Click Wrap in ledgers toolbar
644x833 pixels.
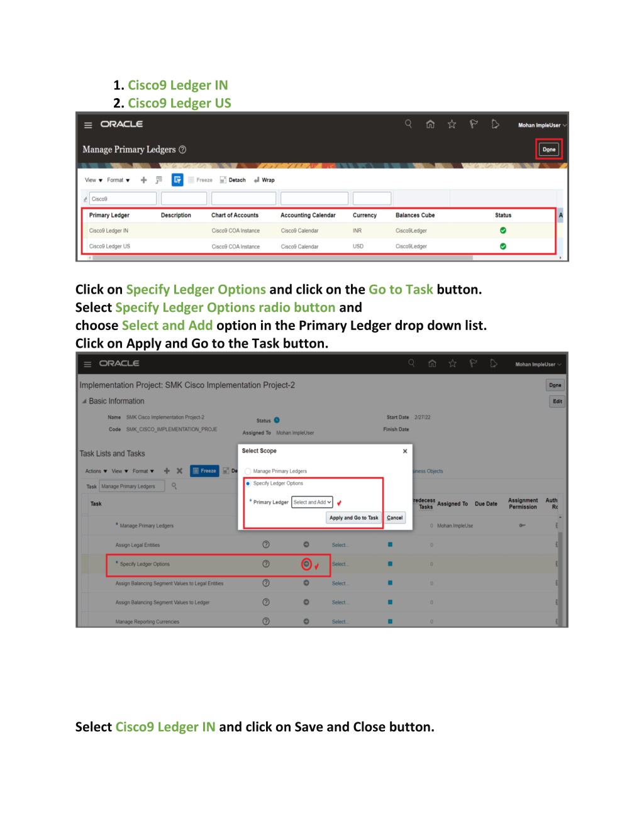pos(264,180)
